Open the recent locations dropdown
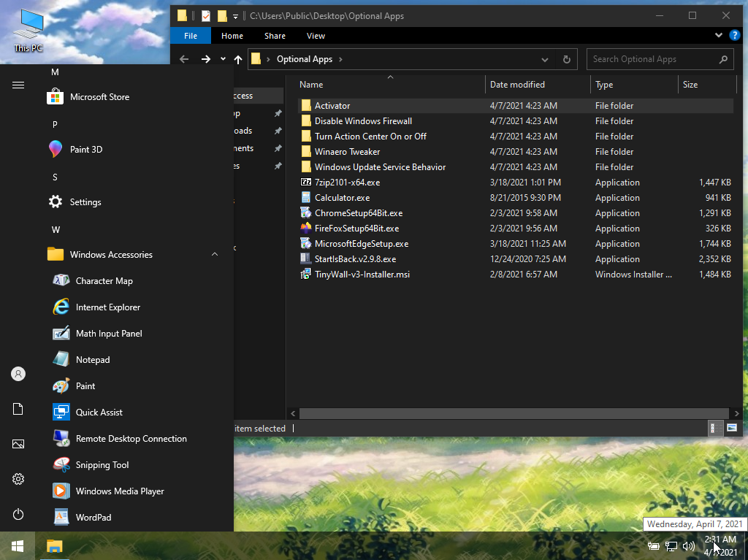 point(223,59)
